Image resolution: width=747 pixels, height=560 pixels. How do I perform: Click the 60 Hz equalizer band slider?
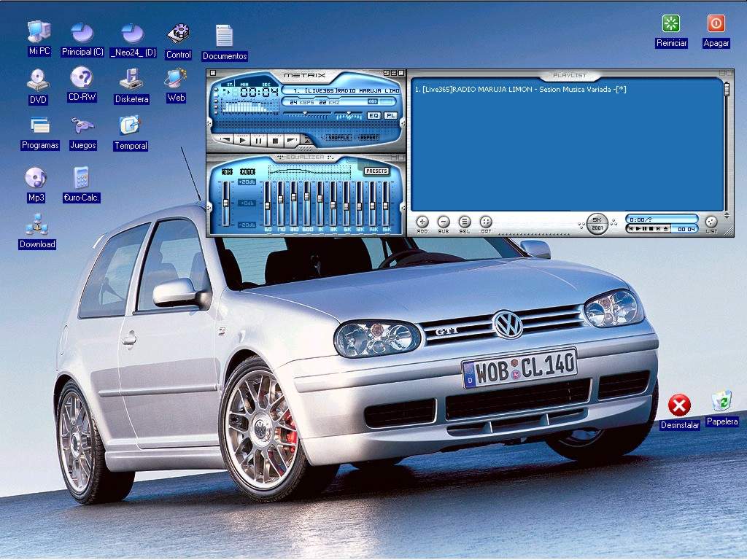(268, 204)
